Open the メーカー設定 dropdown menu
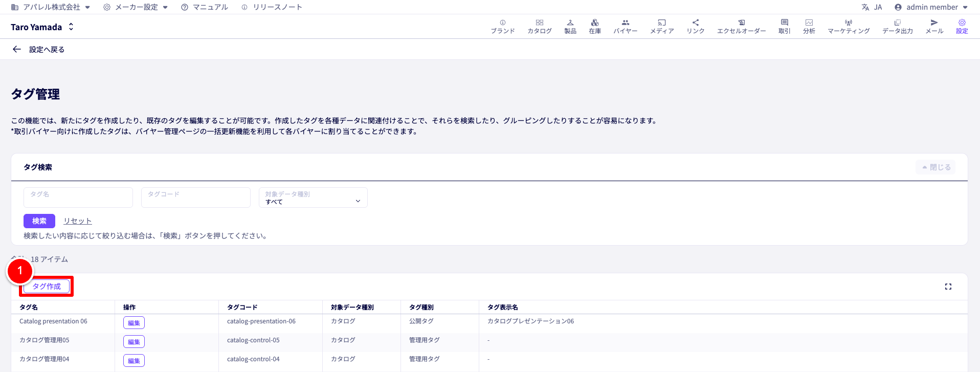Screen dimensions: 980x372 pyautogui.click(x=136, y=7)
